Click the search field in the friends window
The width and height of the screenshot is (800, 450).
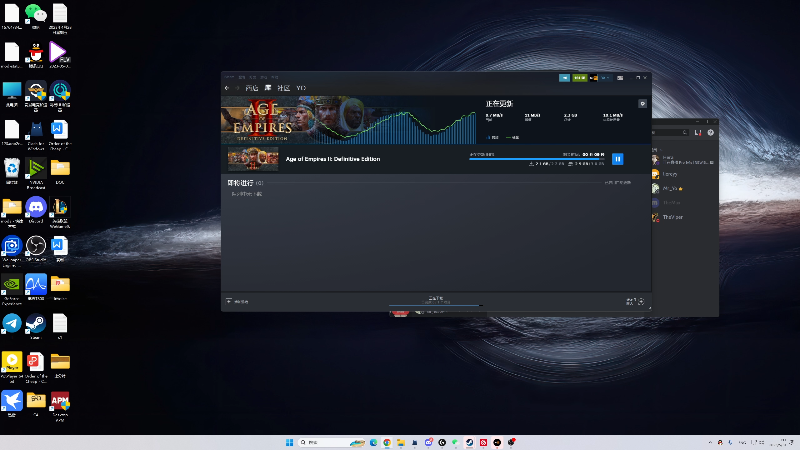pos(670,133)
